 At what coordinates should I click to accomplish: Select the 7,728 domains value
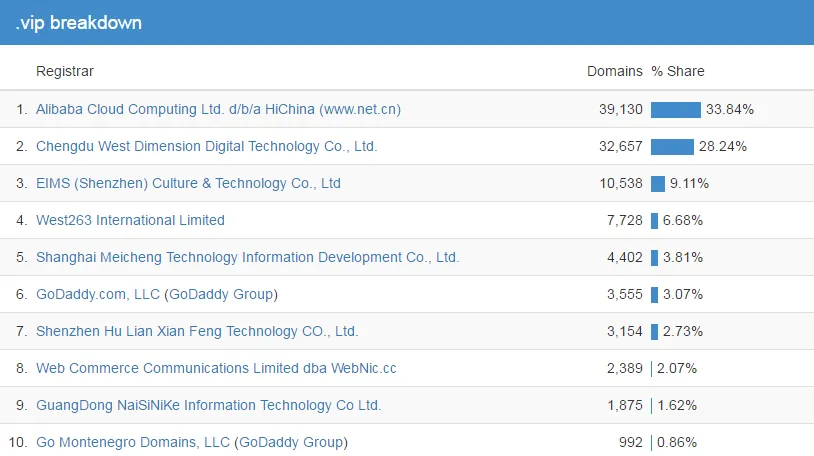coord(625,220)
